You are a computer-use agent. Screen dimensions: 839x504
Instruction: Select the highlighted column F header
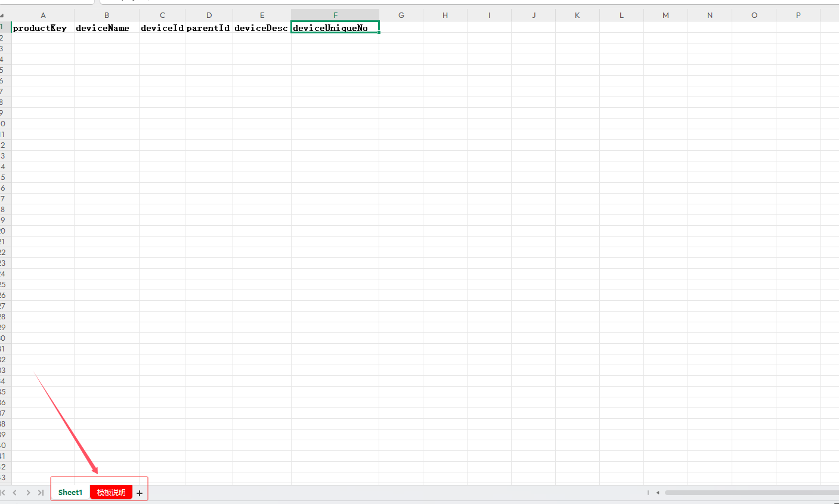pyautogui.click(x=335, y=15)
